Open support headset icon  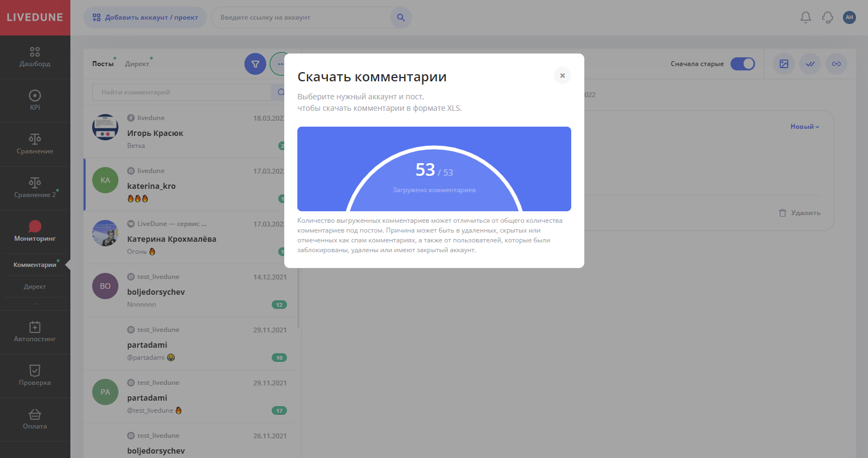pos(828,17)
